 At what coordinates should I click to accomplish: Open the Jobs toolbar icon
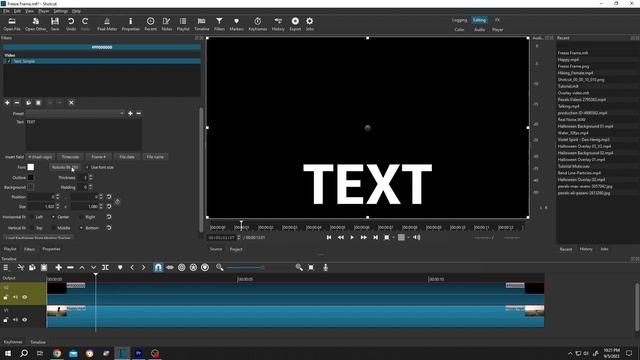click(310, 24)
